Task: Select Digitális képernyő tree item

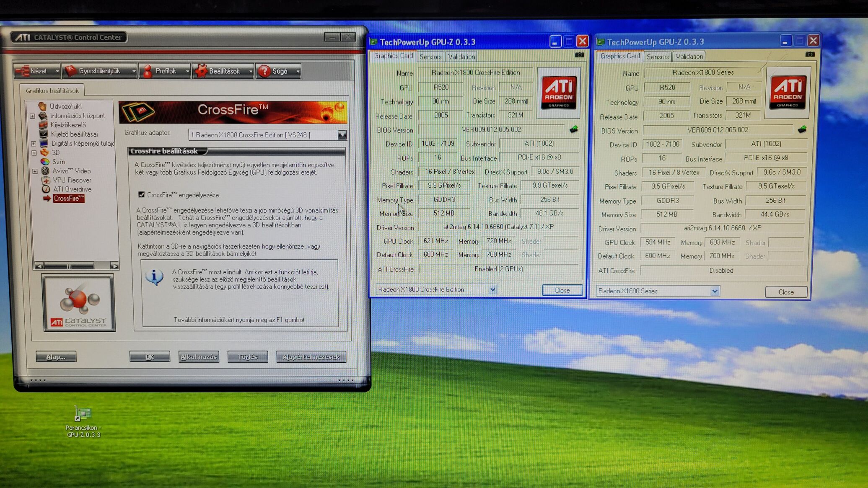Action: point(82,143)
